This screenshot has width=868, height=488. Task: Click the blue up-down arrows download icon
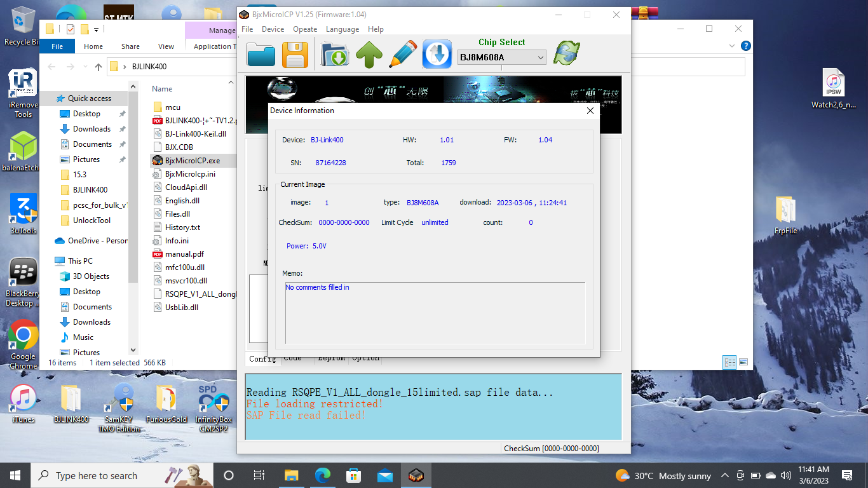[437, 55]
